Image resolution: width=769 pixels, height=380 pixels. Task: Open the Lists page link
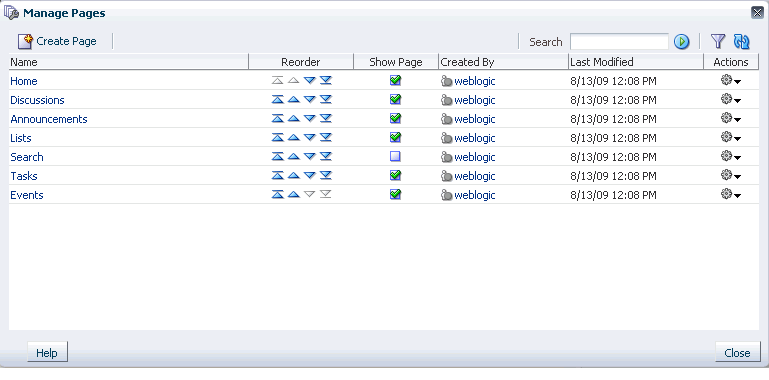[21, 138]
